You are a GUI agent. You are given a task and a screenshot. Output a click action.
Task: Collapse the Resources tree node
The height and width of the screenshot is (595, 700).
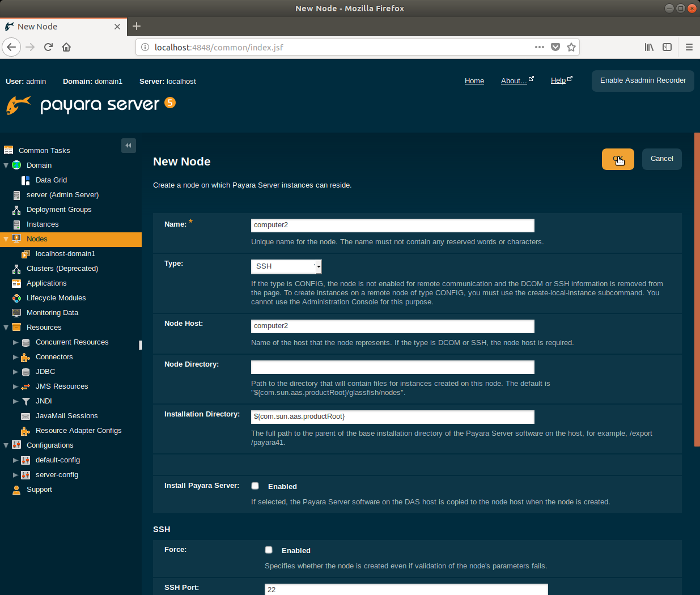(6, 328)
